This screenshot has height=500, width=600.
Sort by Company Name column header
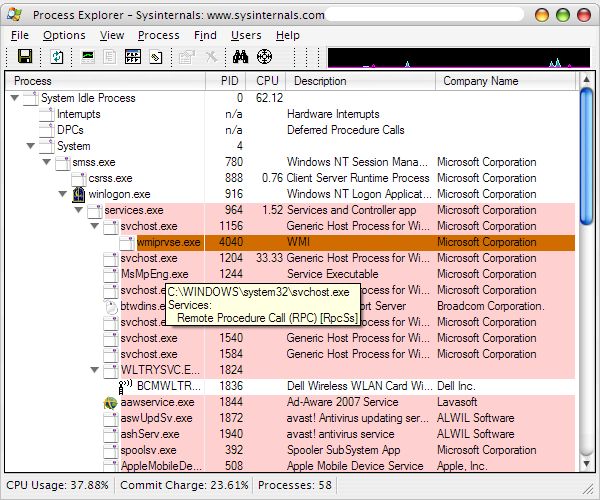pyautogui.click(x=480, y=81)
